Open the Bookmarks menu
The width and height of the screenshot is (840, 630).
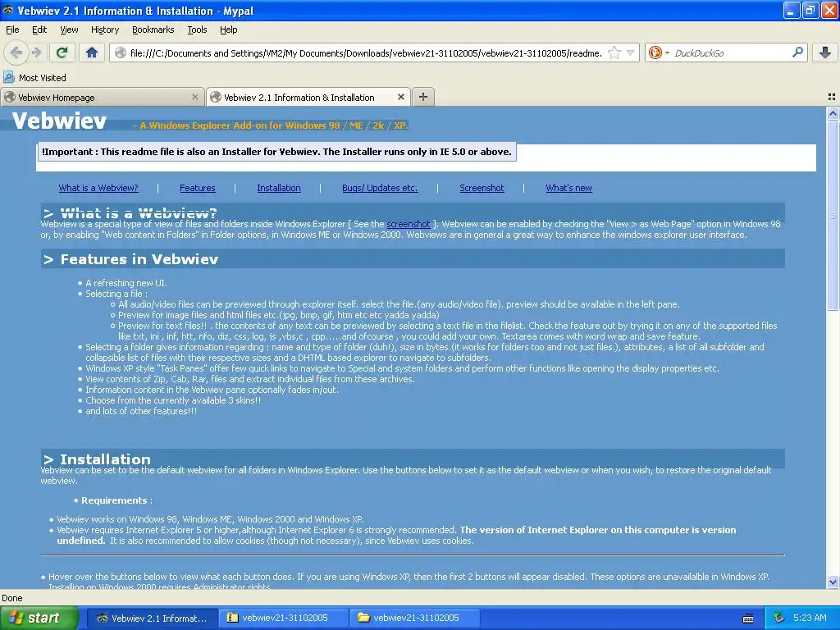[x=153, y=30]
